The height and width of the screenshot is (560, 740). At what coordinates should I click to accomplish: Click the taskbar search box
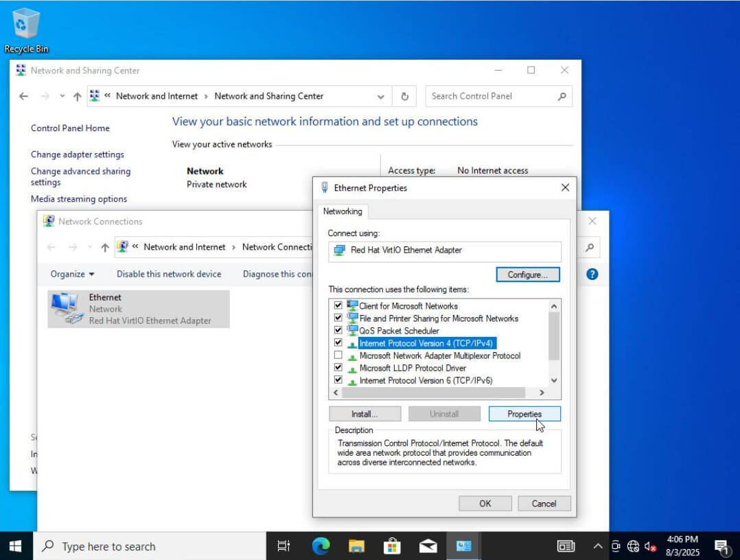[150, 546]
